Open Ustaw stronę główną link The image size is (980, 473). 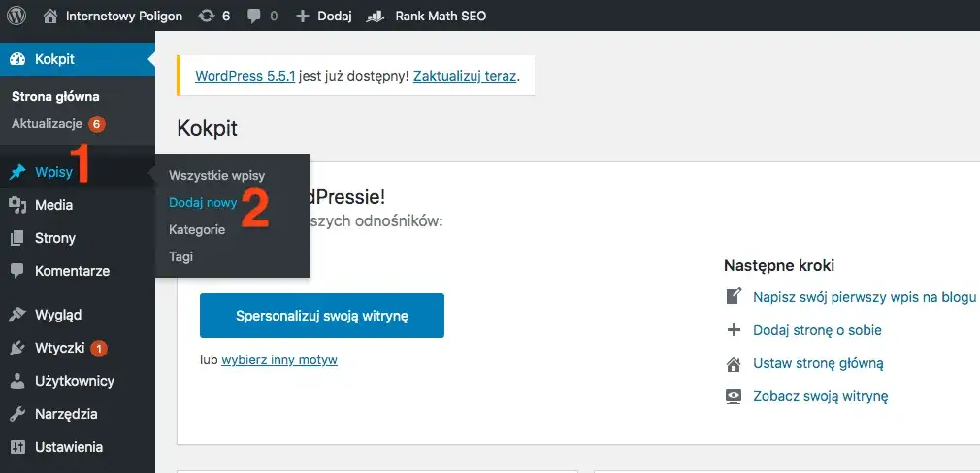click(818, 363)
